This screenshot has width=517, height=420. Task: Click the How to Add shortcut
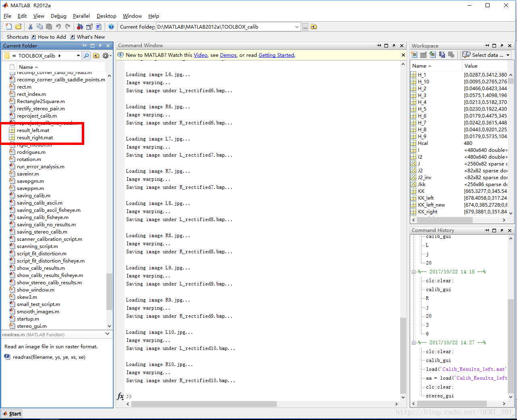(x=48, y=37)
